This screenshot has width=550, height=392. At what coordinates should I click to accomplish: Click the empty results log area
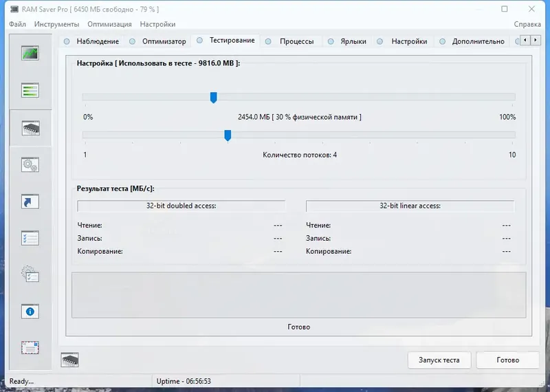299,295
